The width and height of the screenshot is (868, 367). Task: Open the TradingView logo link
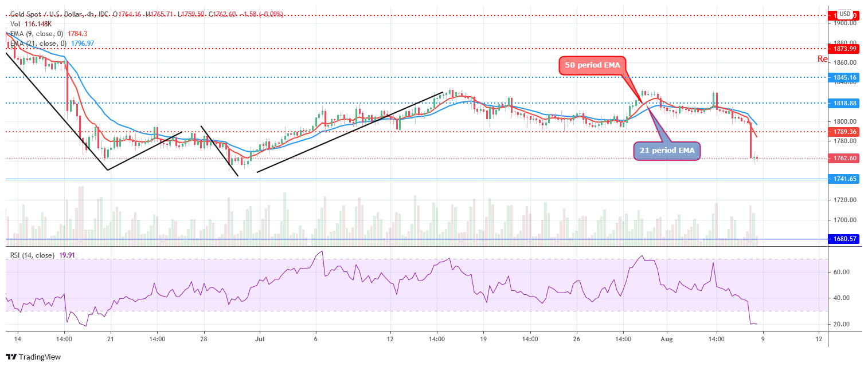tap(33, 357)
